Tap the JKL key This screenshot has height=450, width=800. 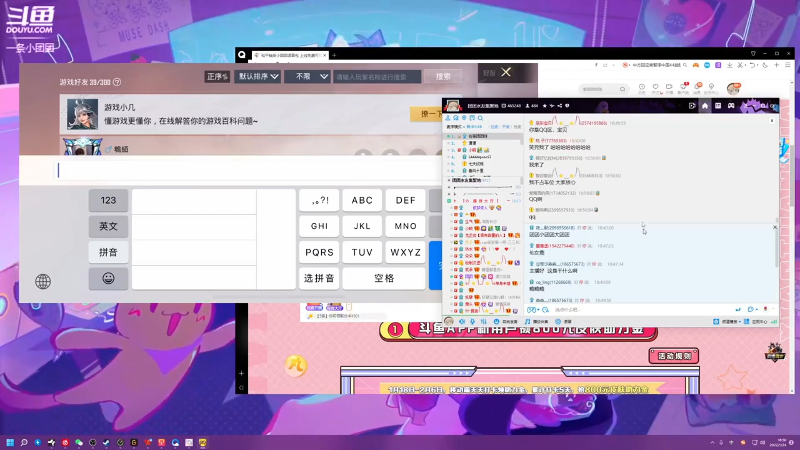click(x=362, y=226)
